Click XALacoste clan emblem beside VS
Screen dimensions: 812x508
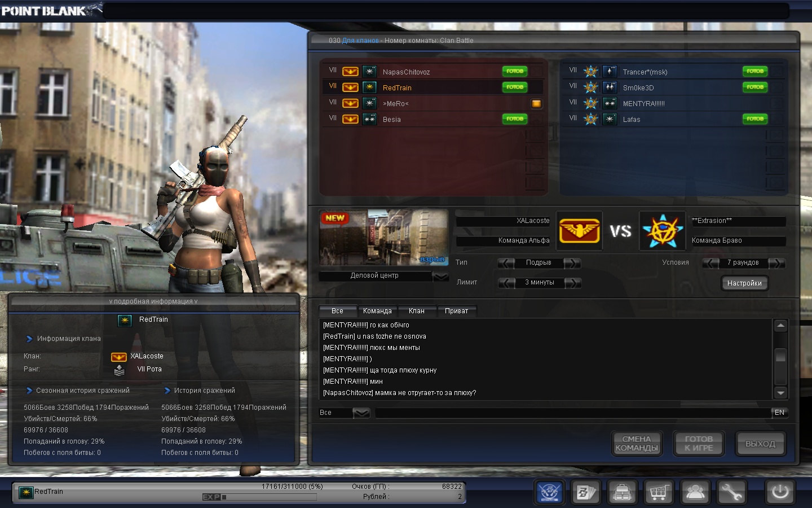pos(579,231)
